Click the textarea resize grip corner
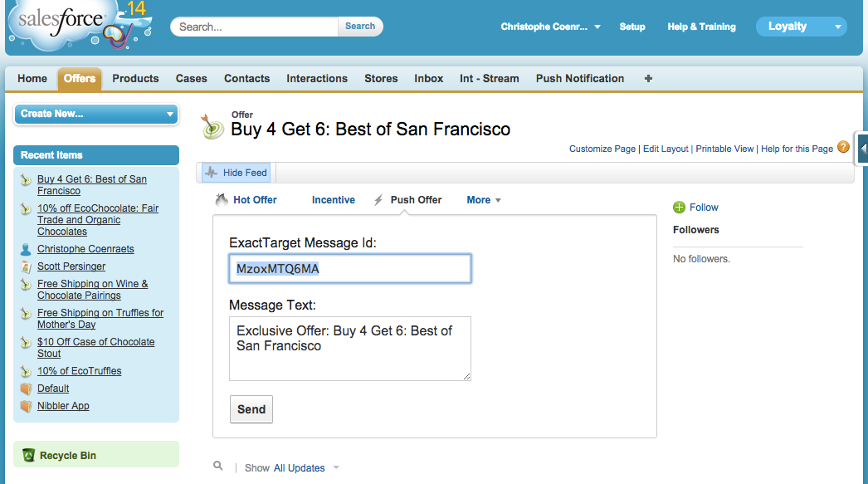This screenshot has width=868, height=484. click(x=466, y=377)
